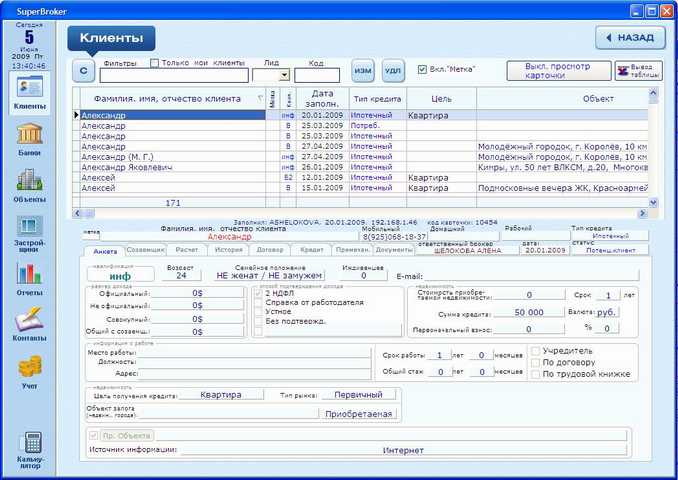
Task: Toggle the Учредитель checkbox
Action: click(535, 351)
